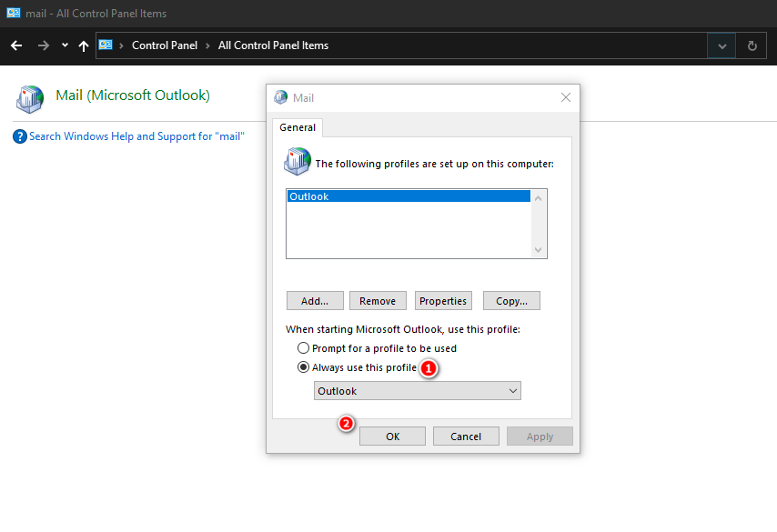Switch to the General tab

(298, 127)
